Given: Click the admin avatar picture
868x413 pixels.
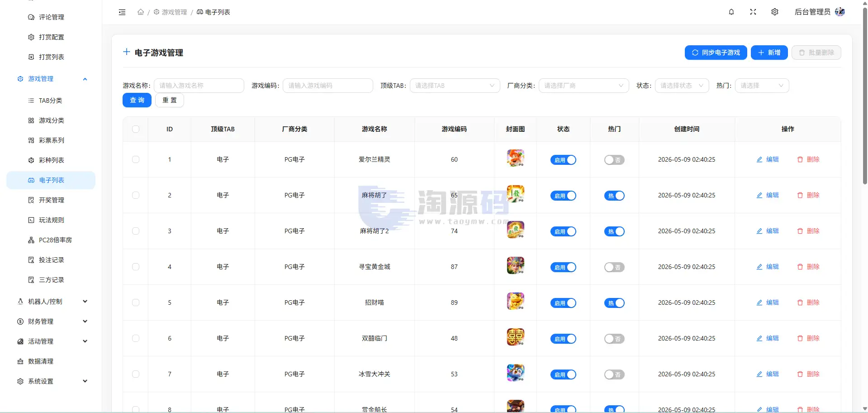Looking at the screenshot, I should (x=840, y=12).
